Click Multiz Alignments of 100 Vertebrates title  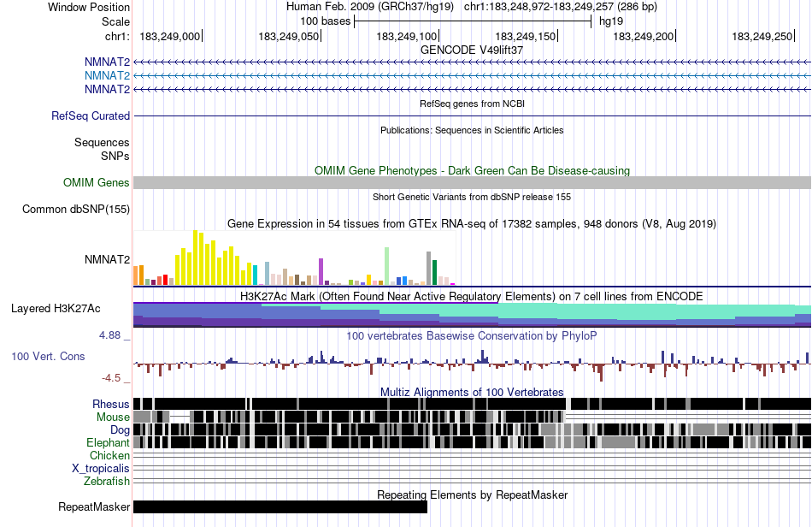click(472, 393)
